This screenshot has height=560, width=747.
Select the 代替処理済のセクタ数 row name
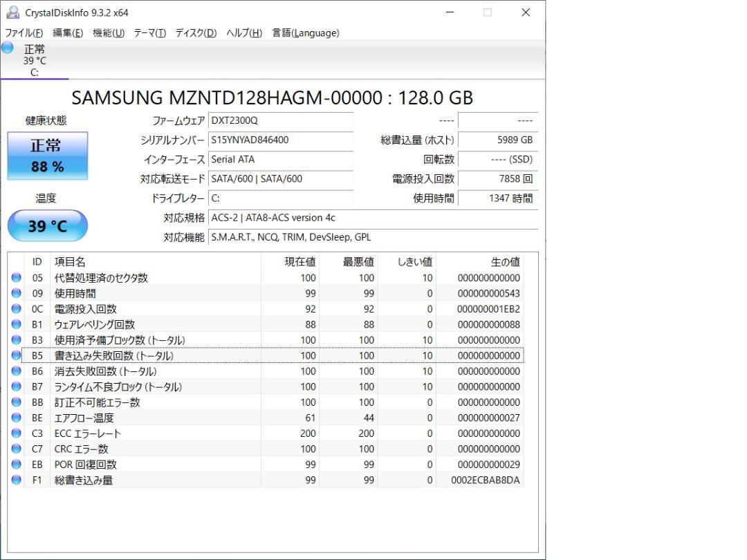click(x=101, y=278)
